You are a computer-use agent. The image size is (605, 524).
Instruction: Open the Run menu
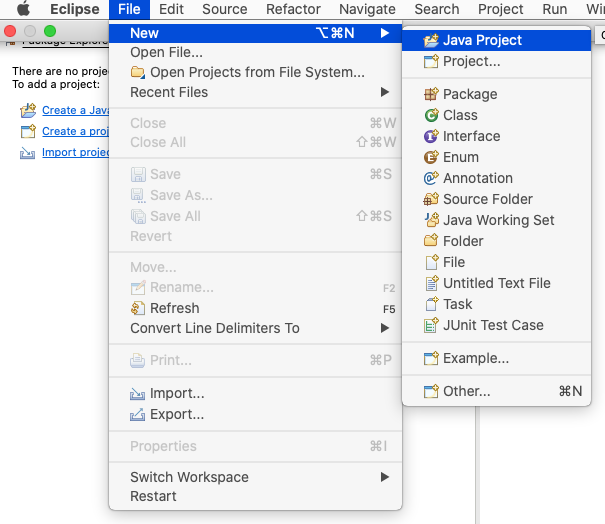coord(554,9)
